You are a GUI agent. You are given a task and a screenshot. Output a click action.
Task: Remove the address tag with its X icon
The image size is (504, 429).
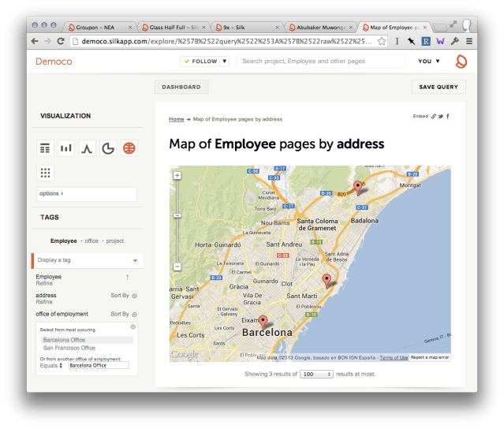[x=134, y=296]
